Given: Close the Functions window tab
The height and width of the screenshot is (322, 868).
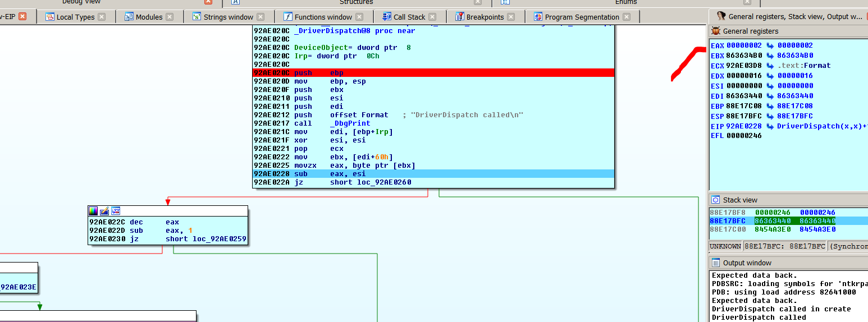Looking at the screenshot, I should click(x=360, y=17).
